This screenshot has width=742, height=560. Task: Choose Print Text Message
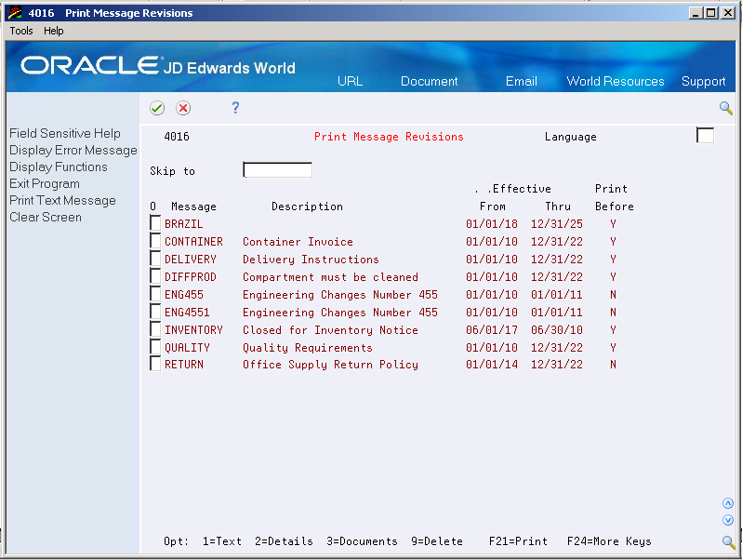point(62,201)
